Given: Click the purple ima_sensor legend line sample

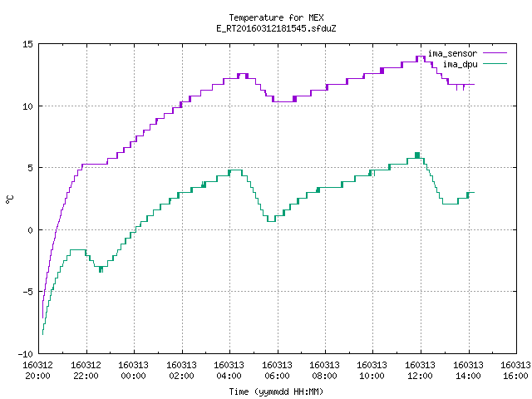Looking at the screenshot, I should (495, 53).
